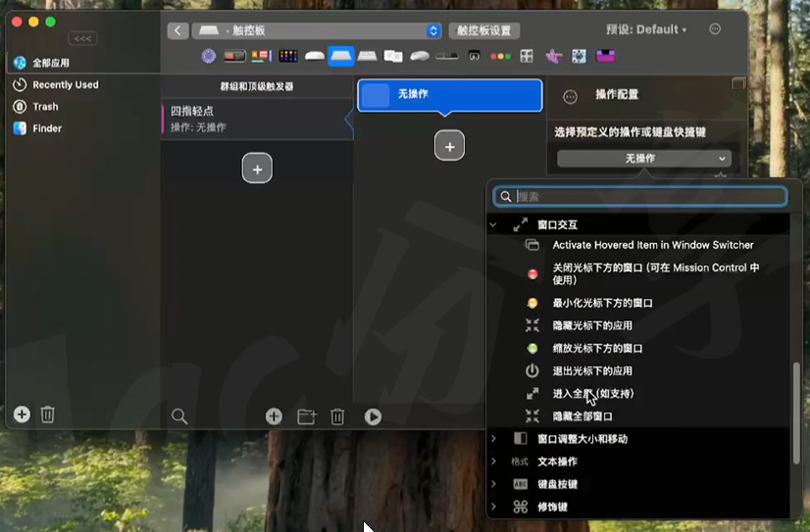Viewport: 810px width, 532px height.
Task: Select the Siri Remote trigger icon
Action: click(447, 56)
